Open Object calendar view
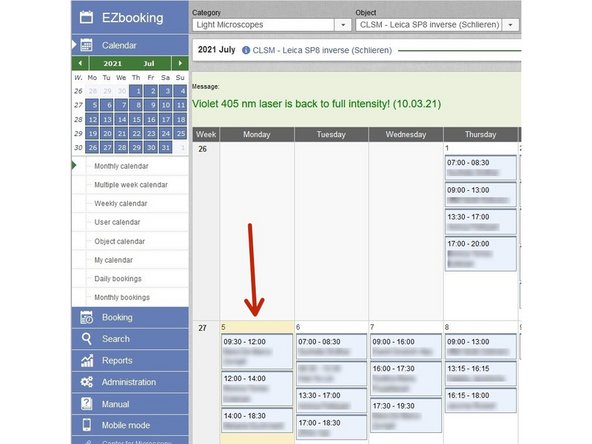 coord(119,241)
